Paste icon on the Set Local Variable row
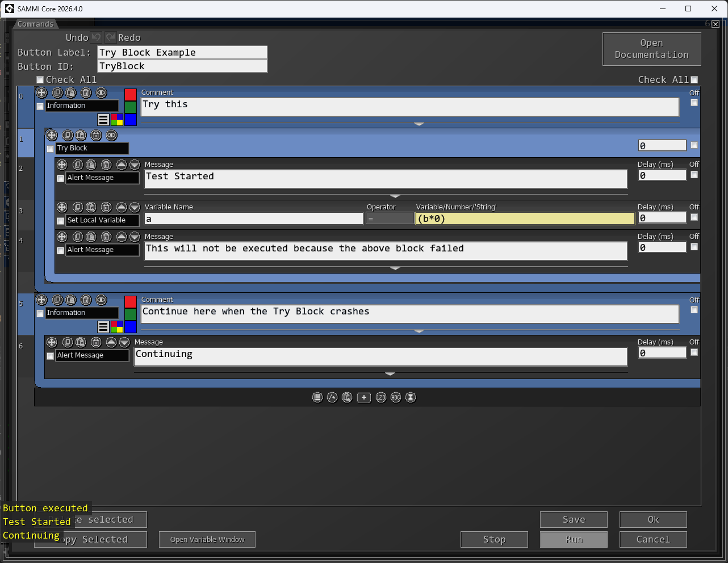The image size is (728, 563). click(91, 207)
